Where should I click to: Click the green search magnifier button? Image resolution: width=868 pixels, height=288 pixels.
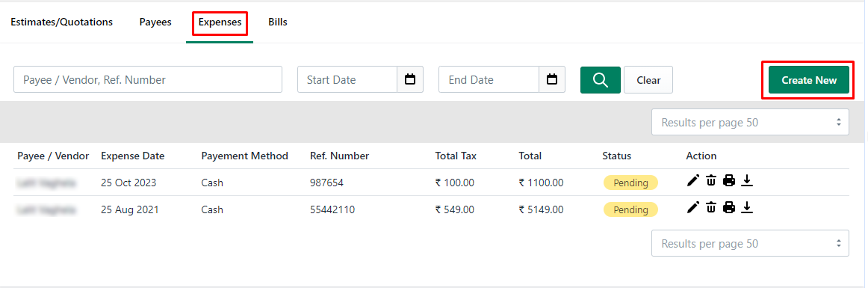(x=601, y=80)
